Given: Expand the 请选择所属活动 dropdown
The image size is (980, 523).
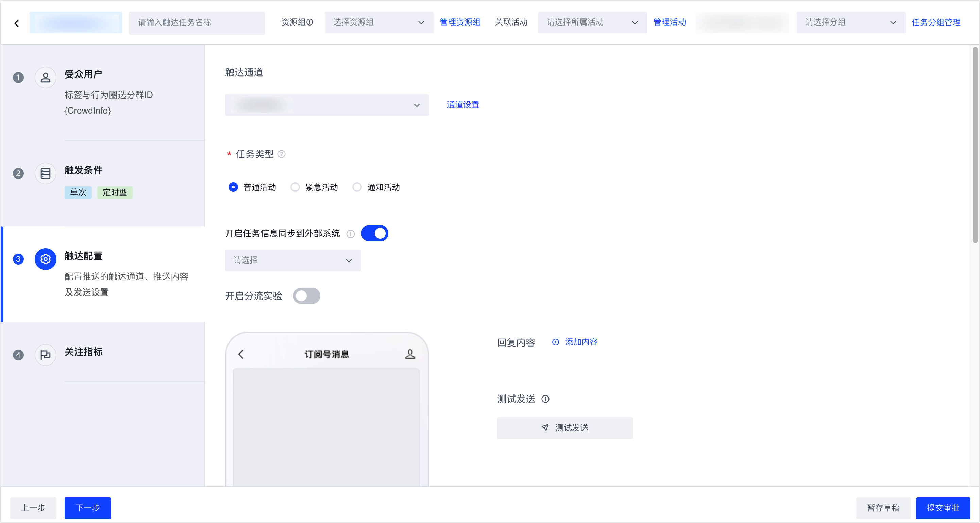Looking at the screenshot, I should (x=592, y=22).
